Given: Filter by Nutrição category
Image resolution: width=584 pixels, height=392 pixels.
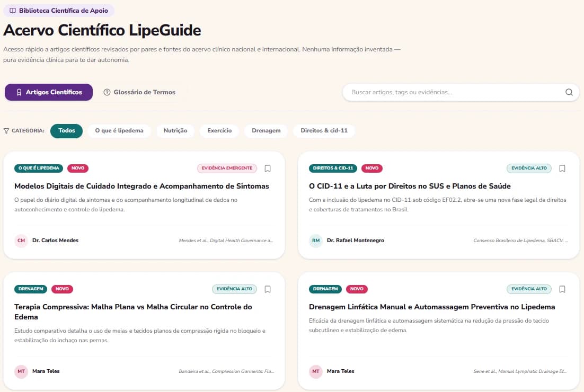Looking at the screenshot, I should pos(175,131).
